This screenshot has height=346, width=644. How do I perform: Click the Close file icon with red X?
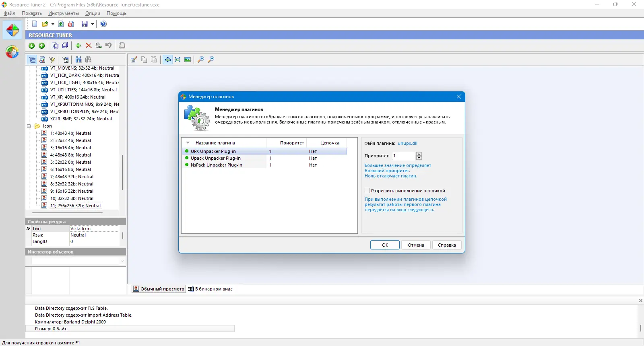tap(71, 24)
